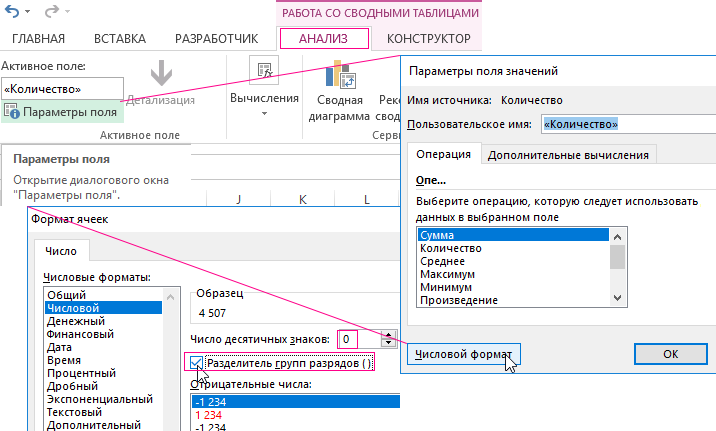Select Числовой in Числовые форматы list
This screenshot has width=716, height=431.
pyautogui.click(x=104, y=308)
